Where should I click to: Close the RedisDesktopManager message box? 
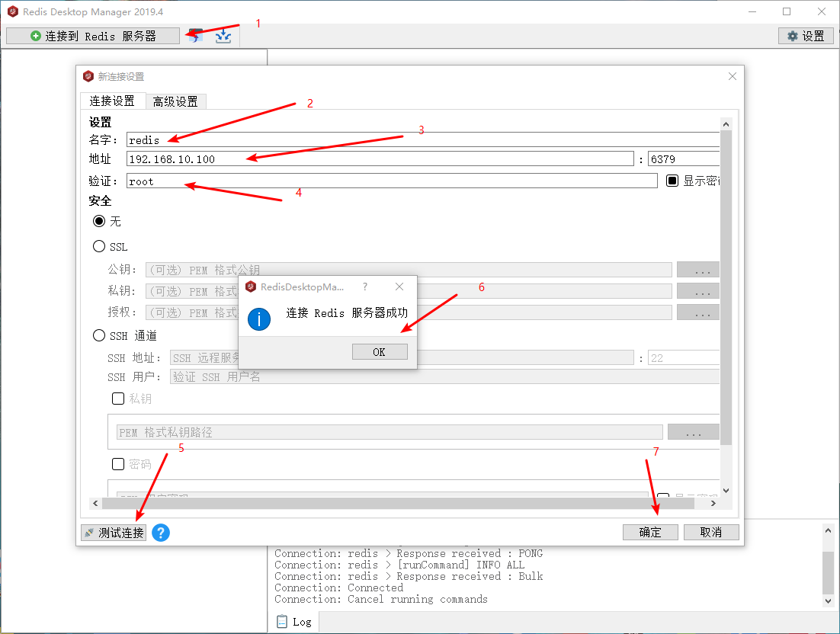(x=399, y=287)
